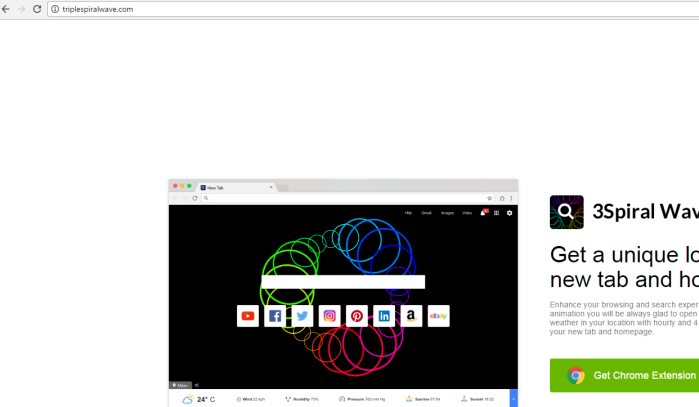Click the 3Spiral Wave magnifier logo
This screenshot has height=407, width=699.
click(566, 212)
